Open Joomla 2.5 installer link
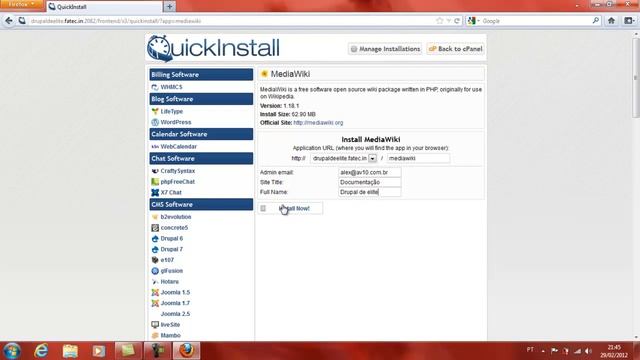Viewport: 640px width, 360px height. pos(175,314)
